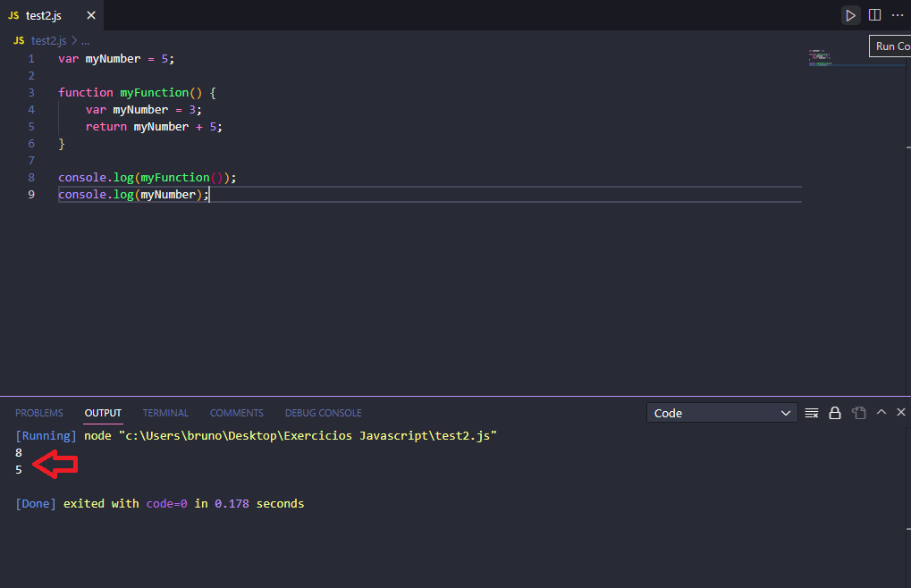Click line number 1 in the gutter
Viewport: 911px width, 588px height.
[x=31, y=59]
